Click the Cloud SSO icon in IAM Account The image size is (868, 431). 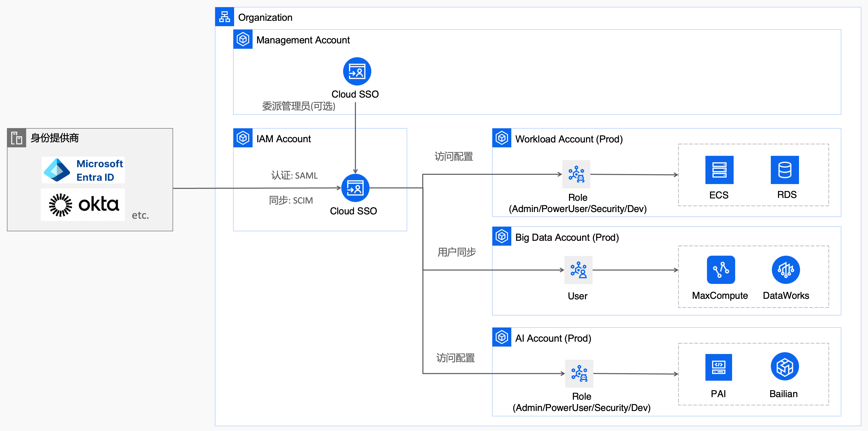(355, 188)
